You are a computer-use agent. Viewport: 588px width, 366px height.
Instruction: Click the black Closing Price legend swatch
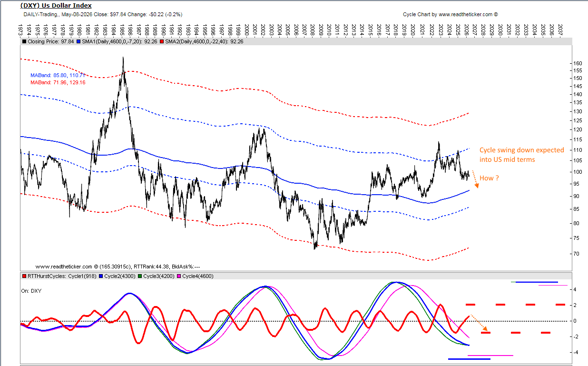[x=24, y=42]
